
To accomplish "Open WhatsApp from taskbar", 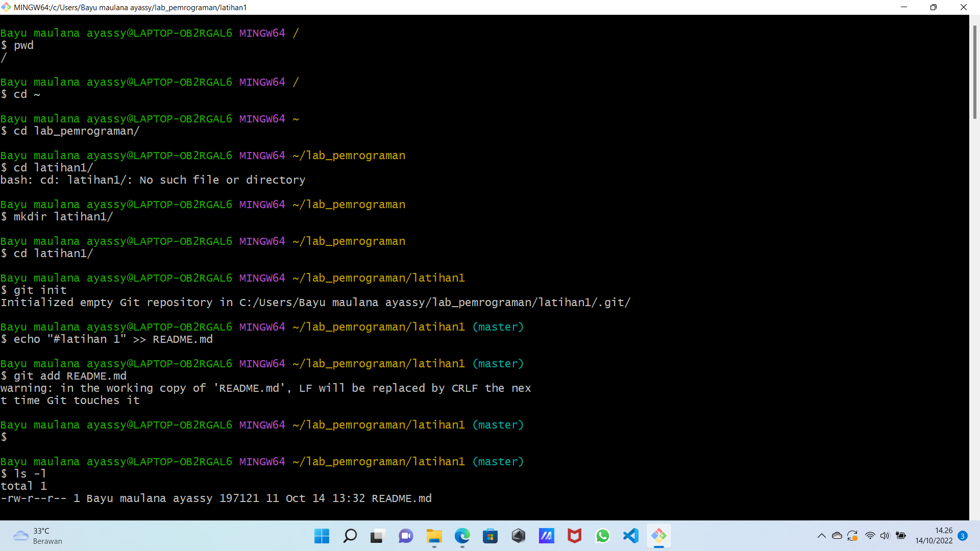I will tap(603, 536).
